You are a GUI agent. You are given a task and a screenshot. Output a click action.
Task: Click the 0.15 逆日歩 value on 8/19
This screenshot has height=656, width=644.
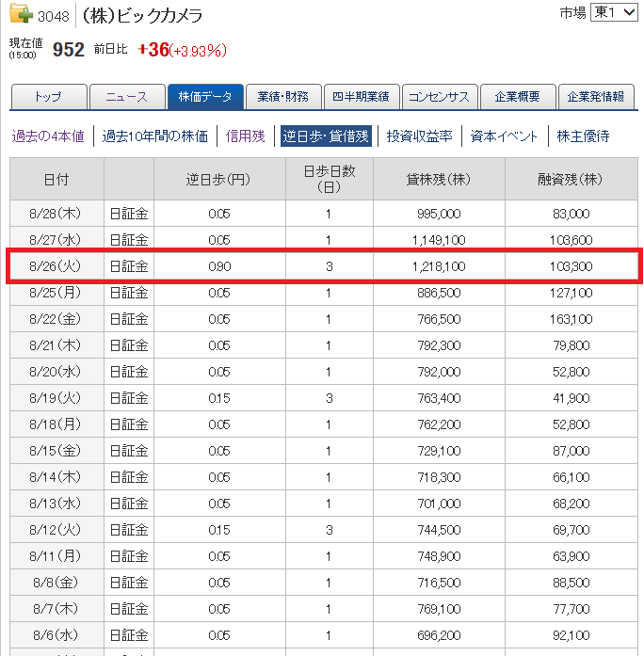(x=219, y=398)
